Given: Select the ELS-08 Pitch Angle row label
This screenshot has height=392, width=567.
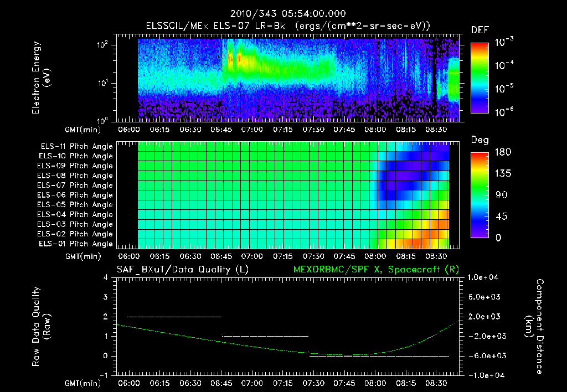Looking at the screenshot, I should click(x=75, y=176).
